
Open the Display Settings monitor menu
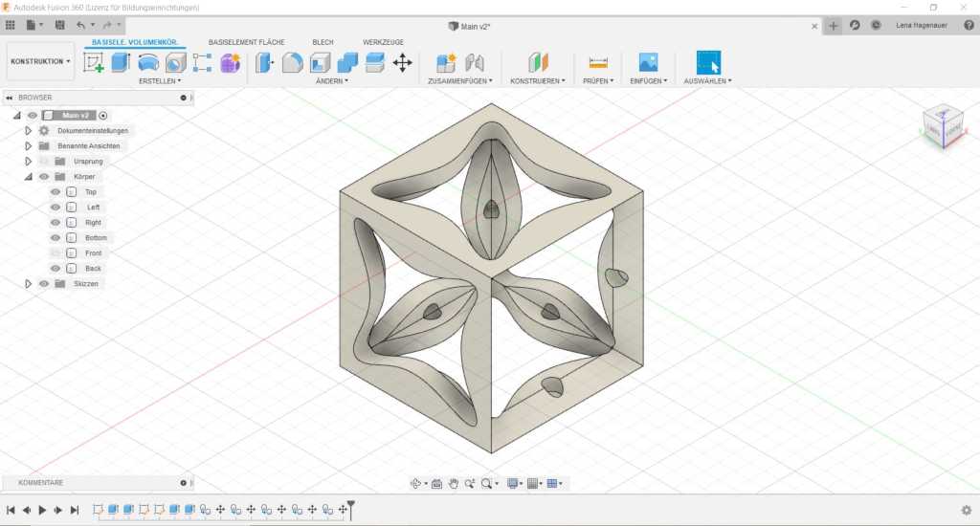(513, 484)
